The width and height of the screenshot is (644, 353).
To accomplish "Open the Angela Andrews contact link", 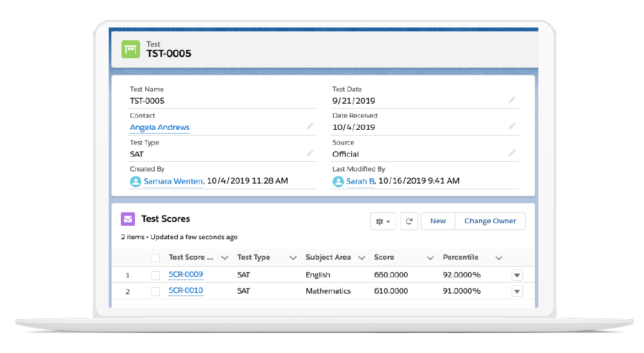I will (x=160, y=127).
